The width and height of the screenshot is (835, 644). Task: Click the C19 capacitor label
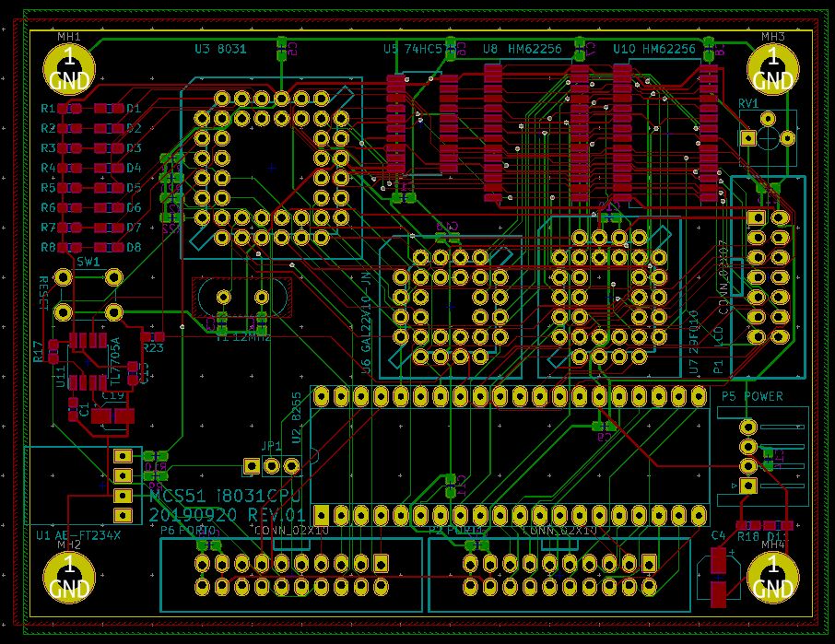[x=112, y=396]
